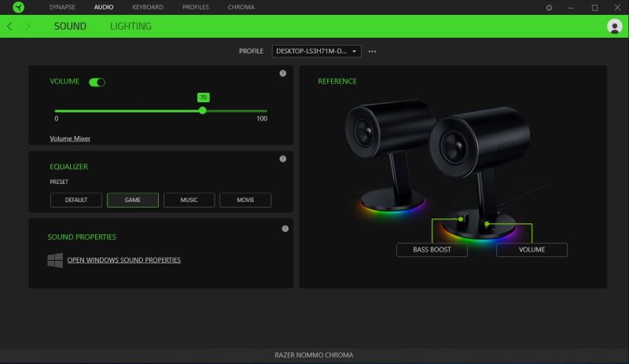Click the Razer logo icon
This screenshot has height=364, width=629.
(x=18, y=7)
